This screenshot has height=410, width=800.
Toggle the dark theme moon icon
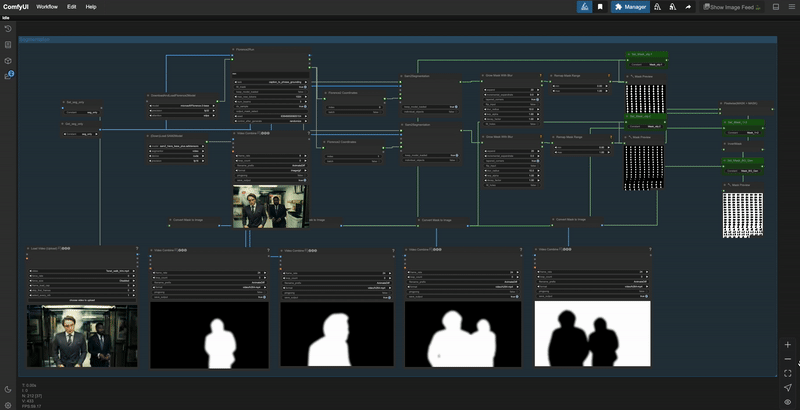click(8, 390)
